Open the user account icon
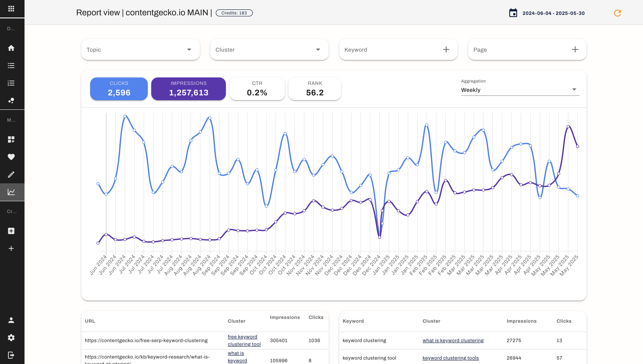Image resolution: width=643 pixels, height=364 pixels. [x=11, y=320]
